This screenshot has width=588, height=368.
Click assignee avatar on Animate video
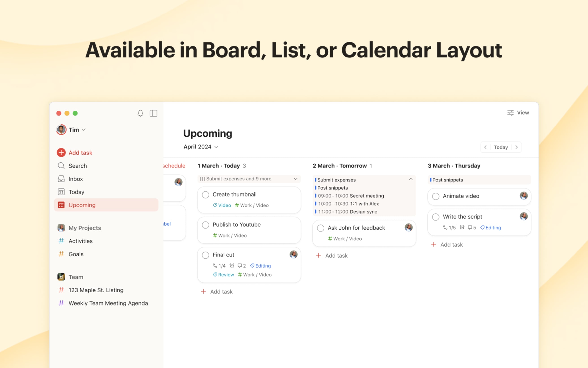[x=524, y=196]
